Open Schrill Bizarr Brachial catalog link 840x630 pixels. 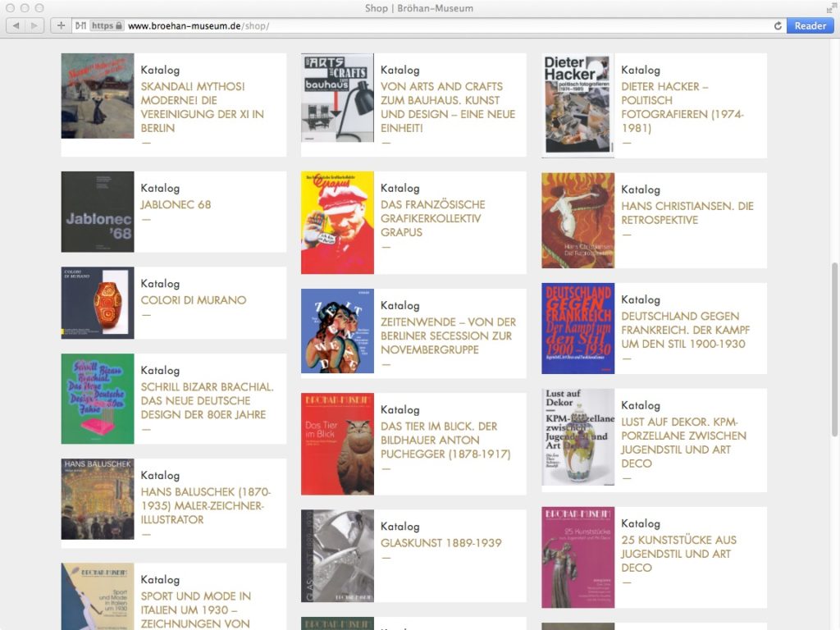click(x=208, y=400)
